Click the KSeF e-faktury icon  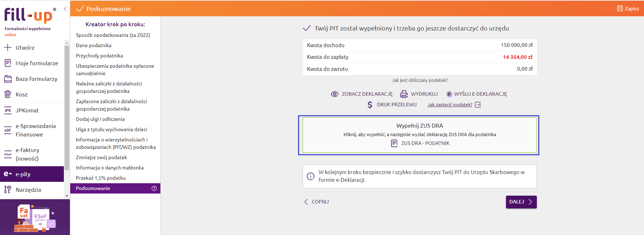point(8,154)
